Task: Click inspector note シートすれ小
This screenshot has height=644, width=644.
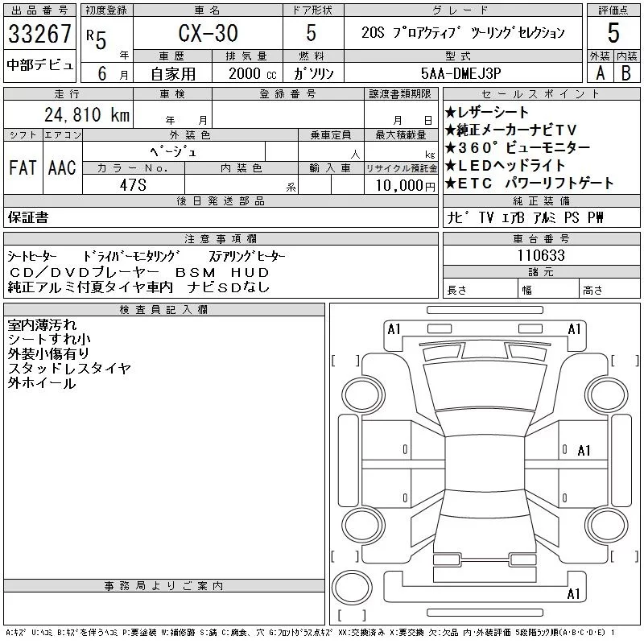Action: (x=49, y=339)
